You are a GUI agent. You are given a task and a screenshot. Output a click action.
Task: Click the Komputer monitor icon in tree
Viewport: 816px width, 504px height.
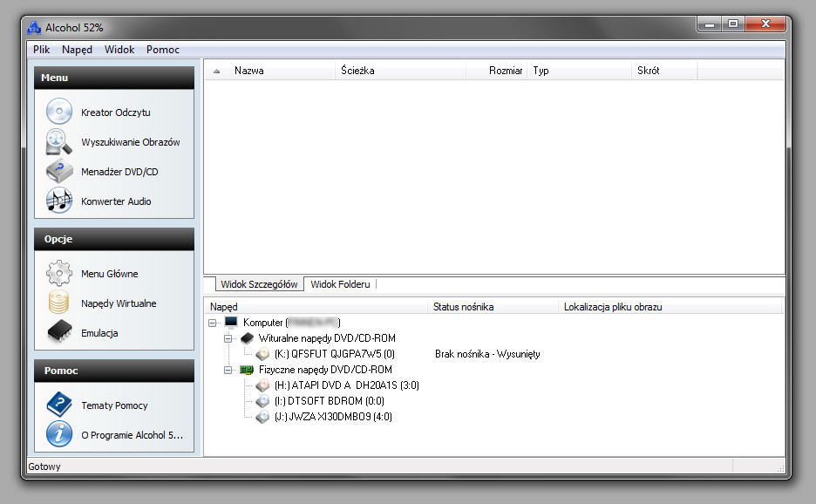pyautogui.click(x=231, y=323)
